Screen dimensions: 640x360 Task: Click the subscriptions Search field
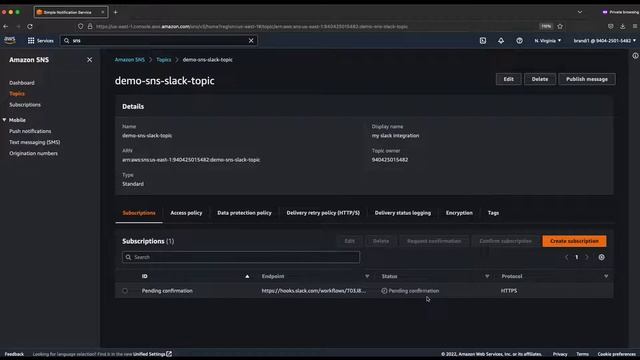click(241, 257)
